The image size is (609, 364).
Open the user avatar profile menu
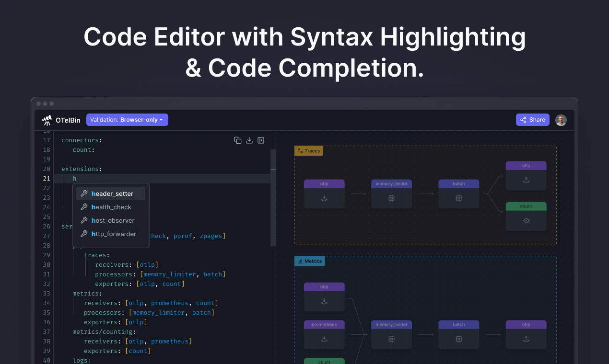point(561,120)
